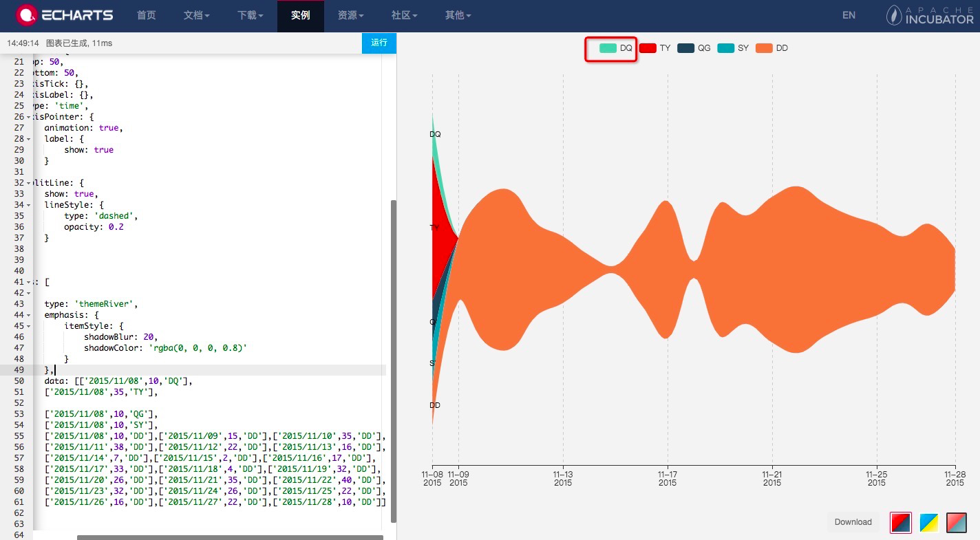Open the 下载 dropdown menu

coord(251,15)
